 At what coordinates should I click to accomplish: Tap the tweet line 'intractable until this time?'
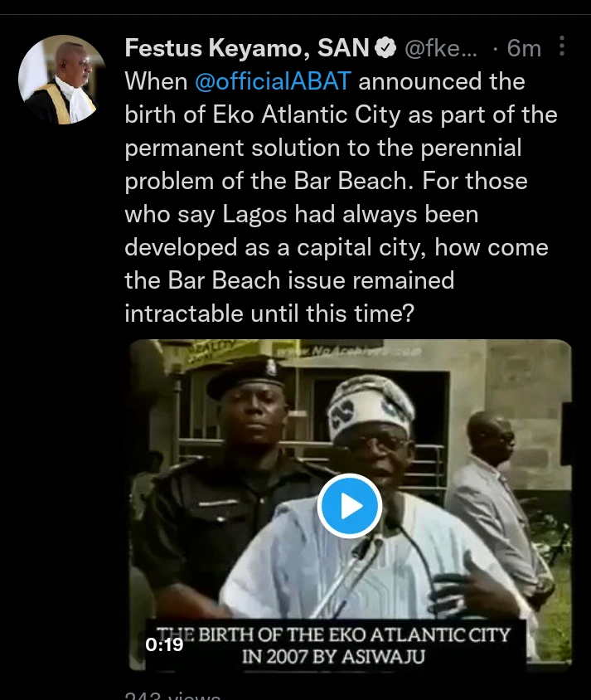point(269,313)
